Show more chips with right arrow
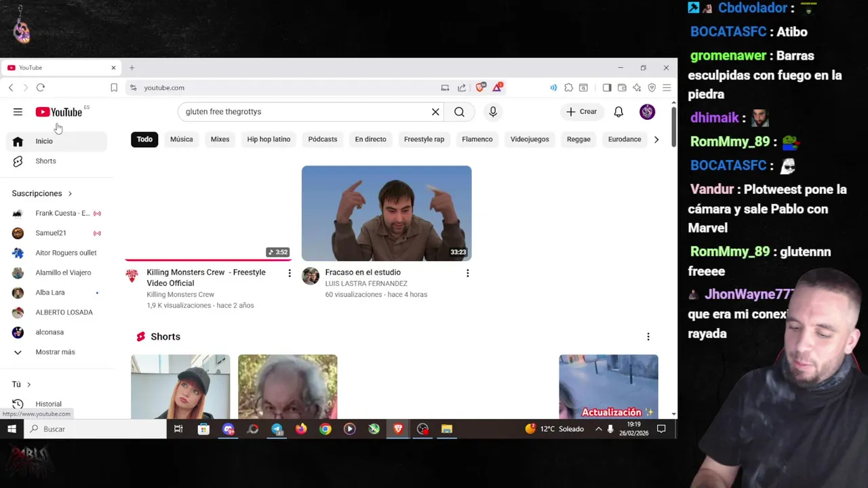The image size is (868, 488). pos(656,140)
